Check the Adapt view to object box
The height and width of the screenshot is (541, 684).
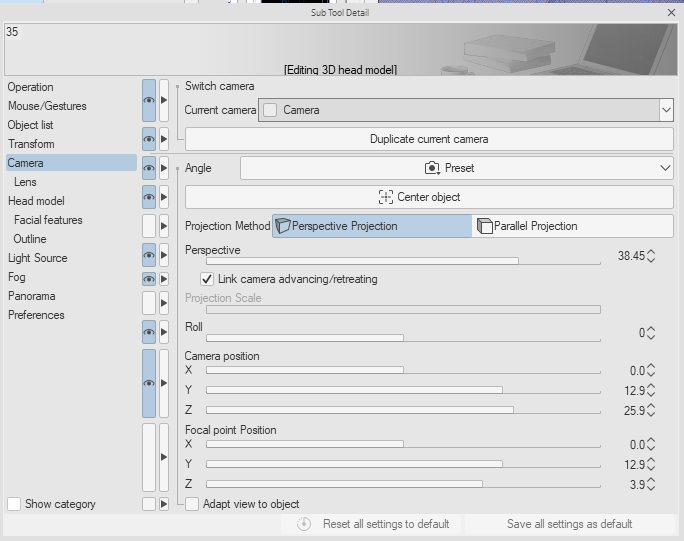[193, 504]
